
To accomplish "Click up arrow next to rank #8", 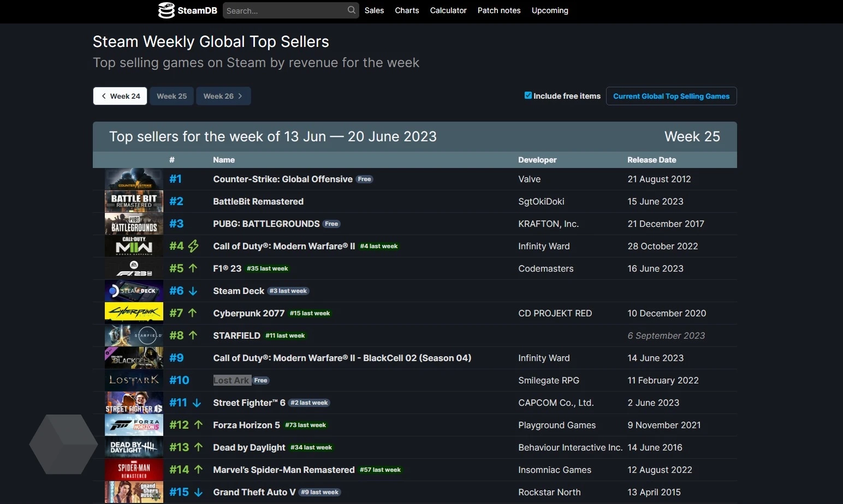I will [193, 335].
